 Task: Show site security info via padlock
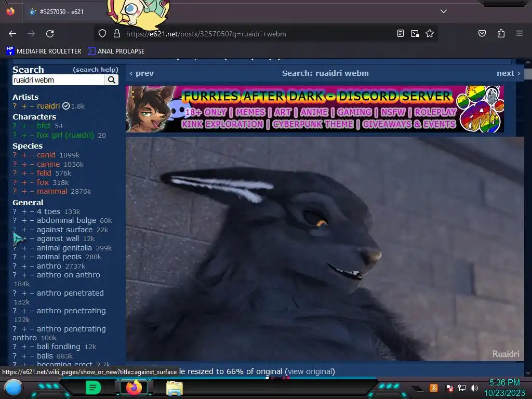point(117,34)
